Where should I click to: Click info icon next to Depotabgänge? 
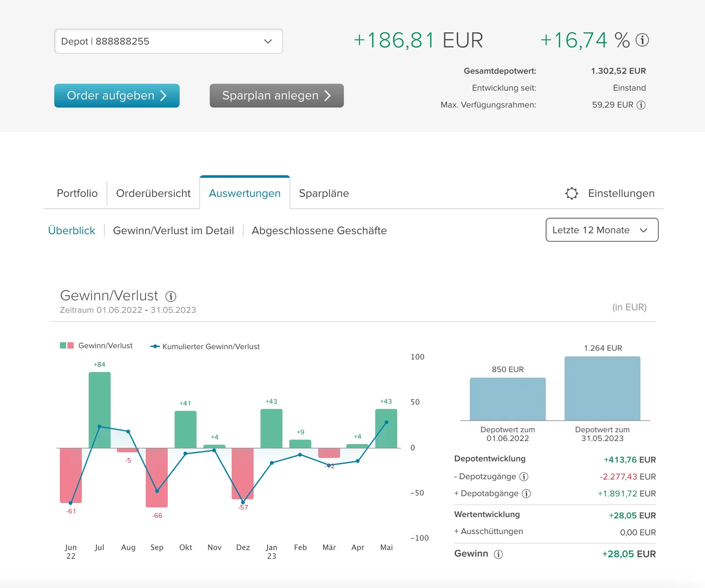527,493
